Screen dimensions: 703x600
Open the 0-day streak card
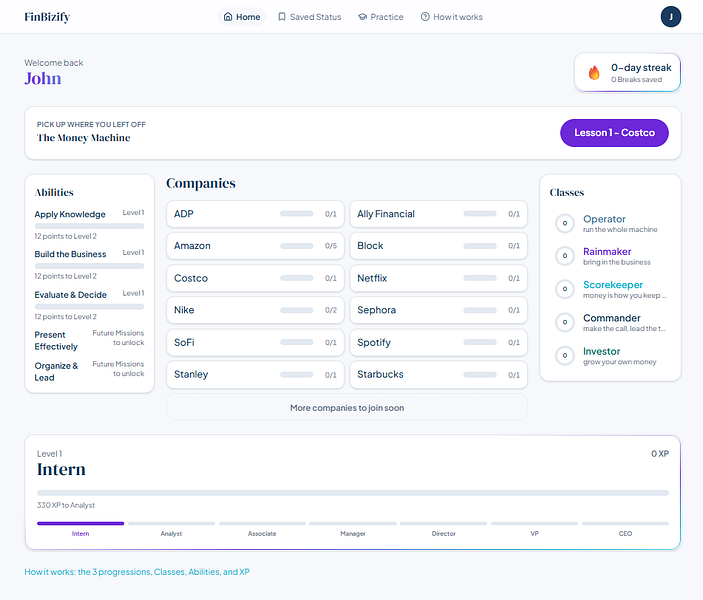[628, 73]
